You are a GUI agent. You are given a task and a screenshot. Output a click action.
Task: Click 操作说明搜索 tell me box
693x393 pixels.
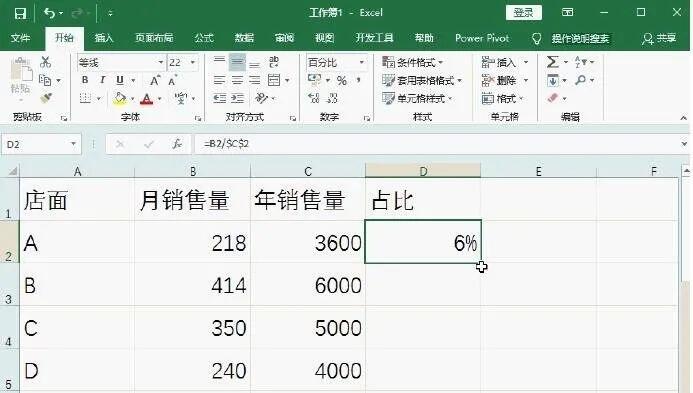tap(580, 39)
